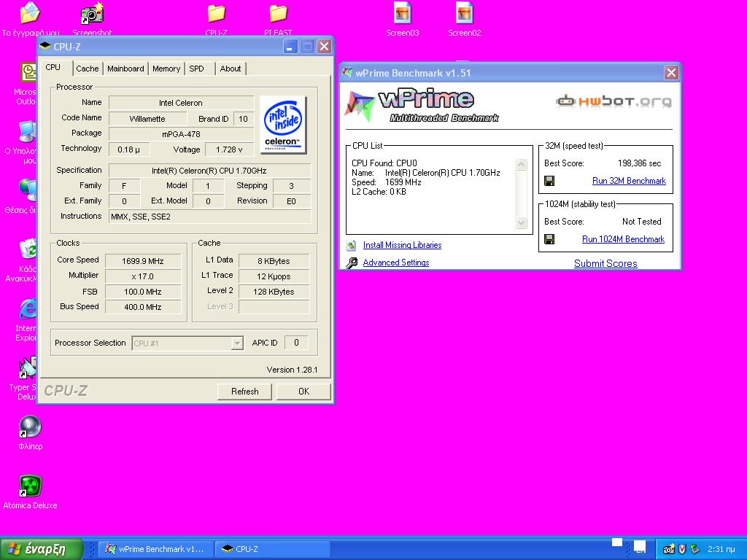This screenshot has height=560, width=747.
Task: Click Submit Scores link
Action: (605, 263)
